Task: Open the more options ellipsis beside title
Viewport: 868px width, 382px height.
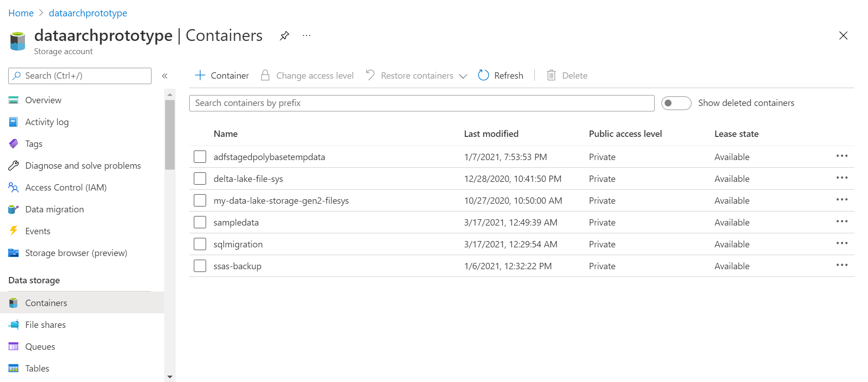Action: [x=307, y=35]
